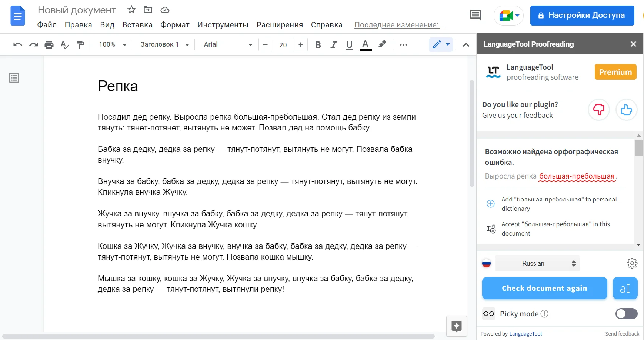Screen dimensions: 644x340
Task: Open the Вставка menu
Action: click(137, 25)
